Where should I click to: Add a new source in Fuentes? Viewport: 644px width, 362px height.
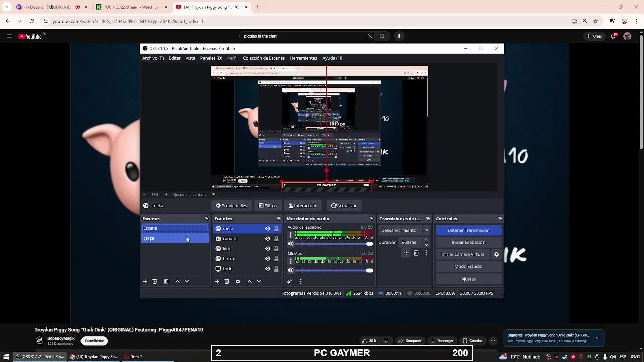217,282
